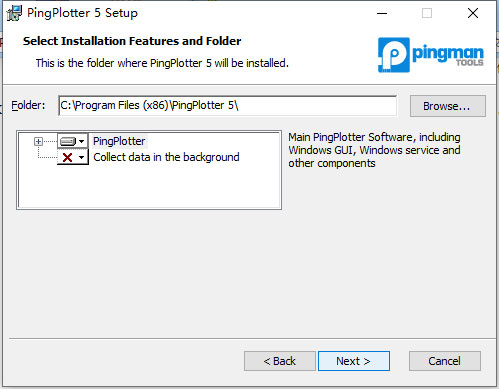Expand the PingPlotter feature tree node

tap(38, 141)
